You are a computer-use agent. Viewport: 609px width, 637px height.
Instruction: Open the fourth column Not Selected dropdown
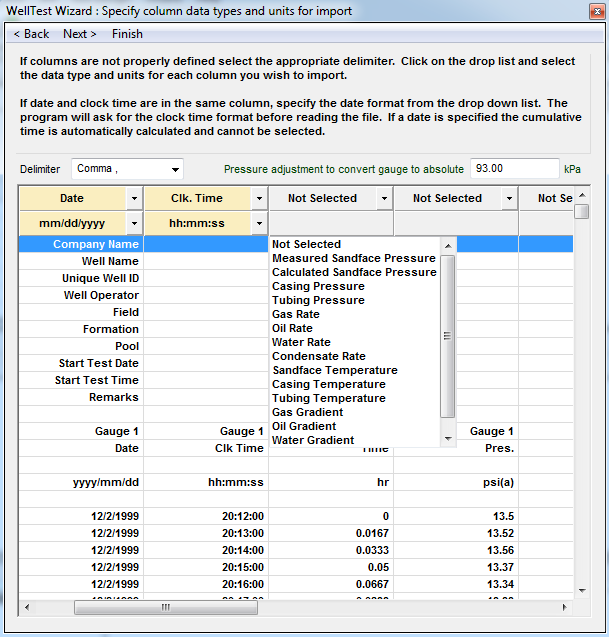(x=509, y=199)
